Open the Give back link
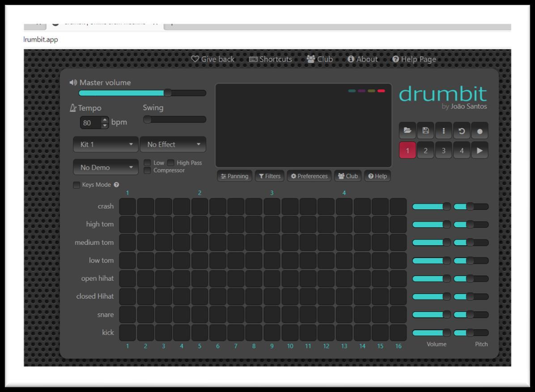This screenshot has height=392, width=535. (212, 59)
